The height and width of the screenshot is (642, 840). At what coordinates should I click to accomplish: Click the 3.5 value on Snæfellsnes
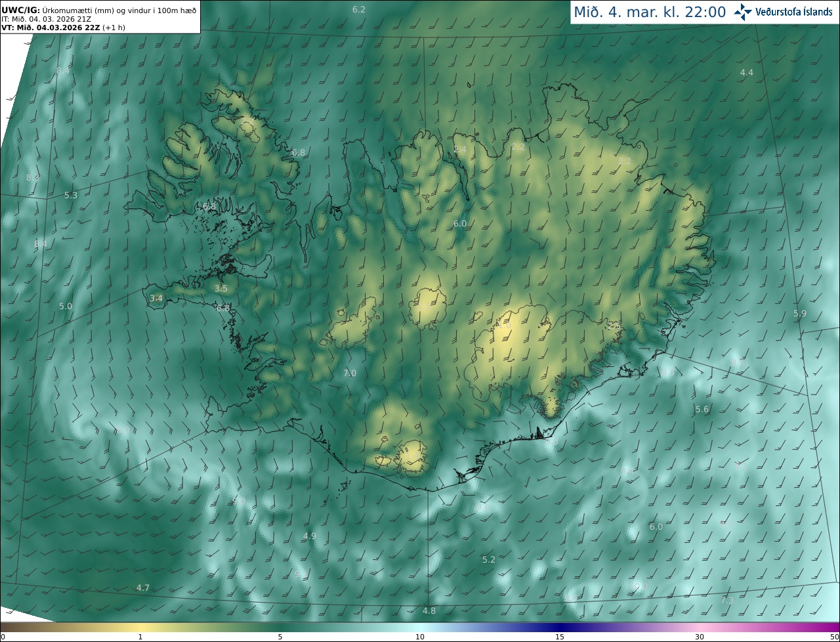coord(221,288)
